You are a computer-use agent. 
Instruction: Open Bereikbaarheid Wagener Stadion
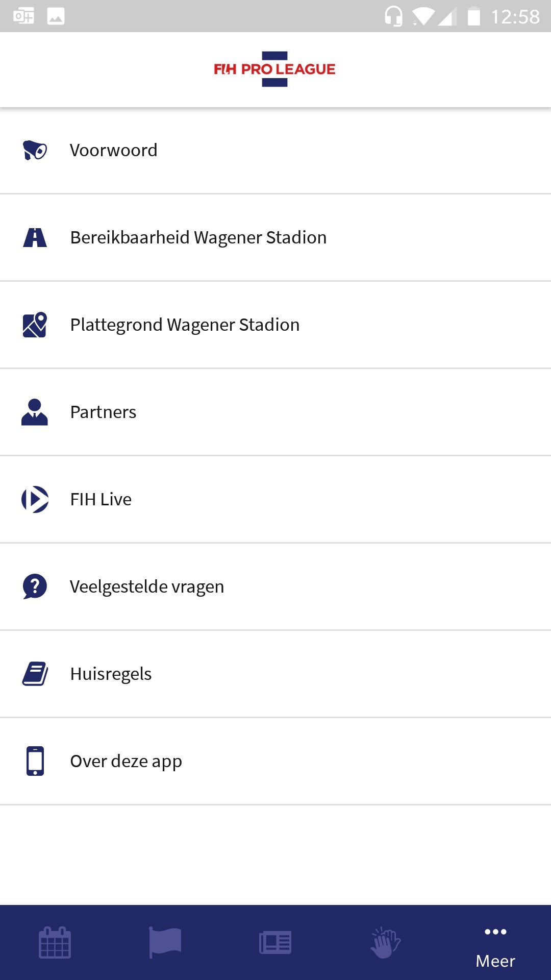198,237
